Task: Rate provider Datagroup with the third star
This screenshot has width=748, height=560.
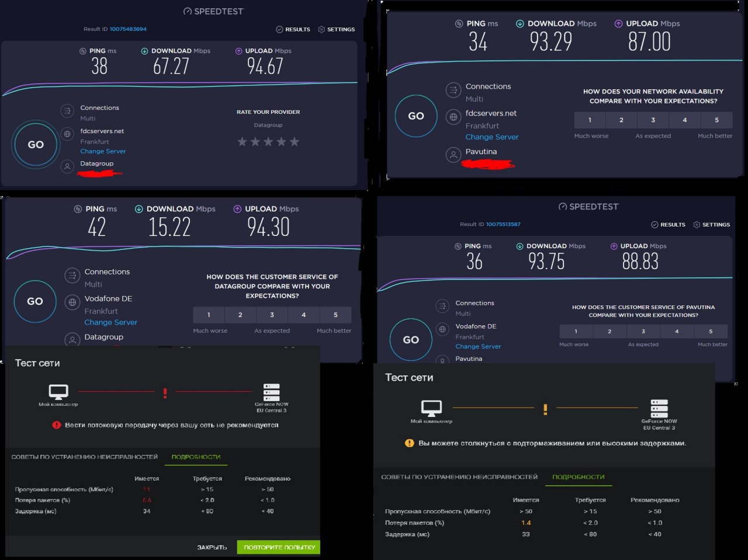Action: pos(268,141)
